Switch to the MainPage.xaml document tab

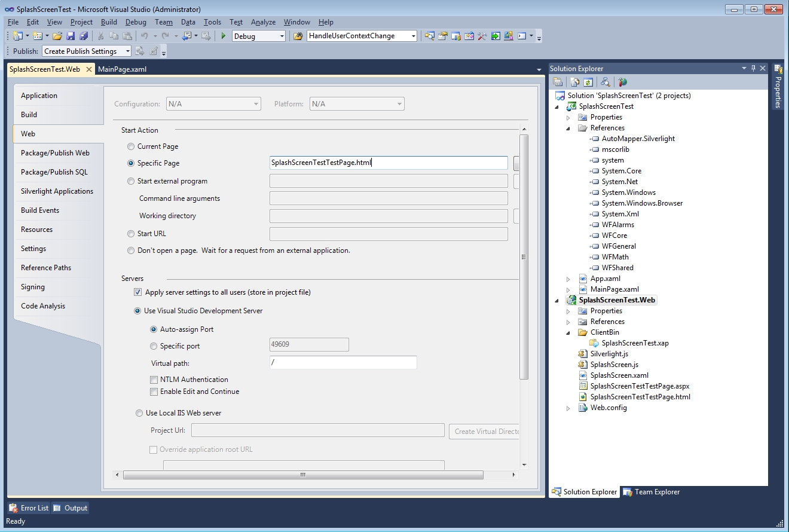click(x=122, y=69)
